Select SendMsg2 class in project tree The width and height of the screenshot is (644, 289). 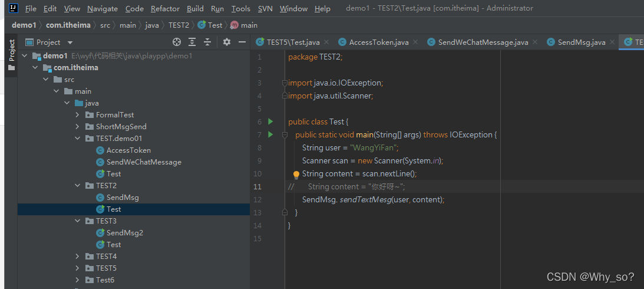point(124,233)
